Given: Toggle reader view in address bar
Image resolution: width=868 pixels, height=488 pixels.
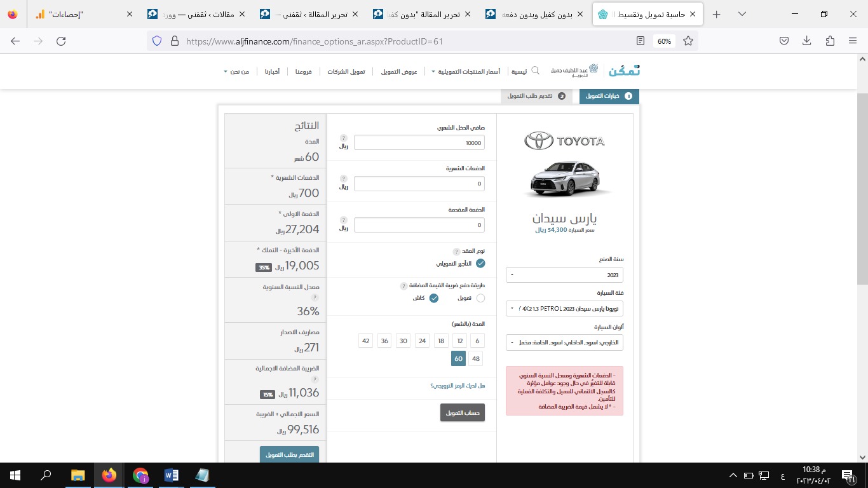Looking at the screenshot, I should point(641,41).
